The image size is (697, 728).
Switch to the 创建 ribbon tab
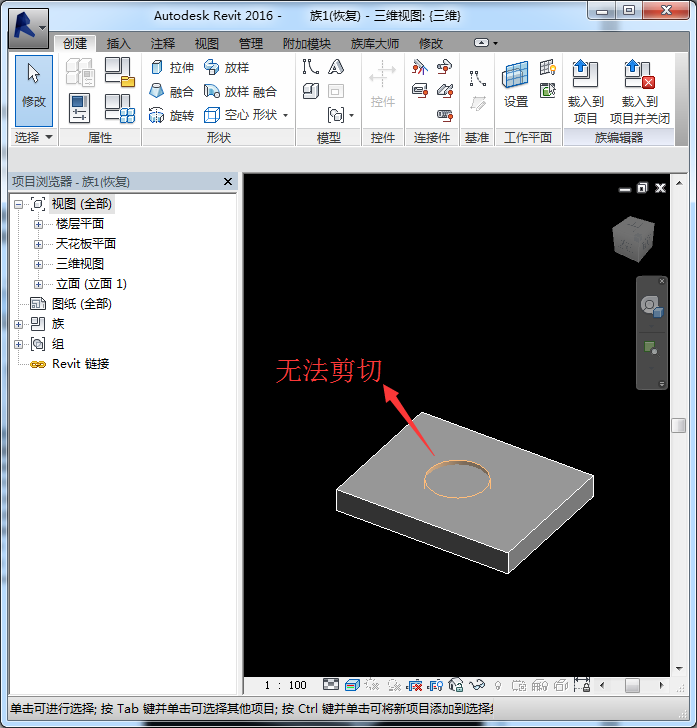pyautogui.click(x=75, y=44)
